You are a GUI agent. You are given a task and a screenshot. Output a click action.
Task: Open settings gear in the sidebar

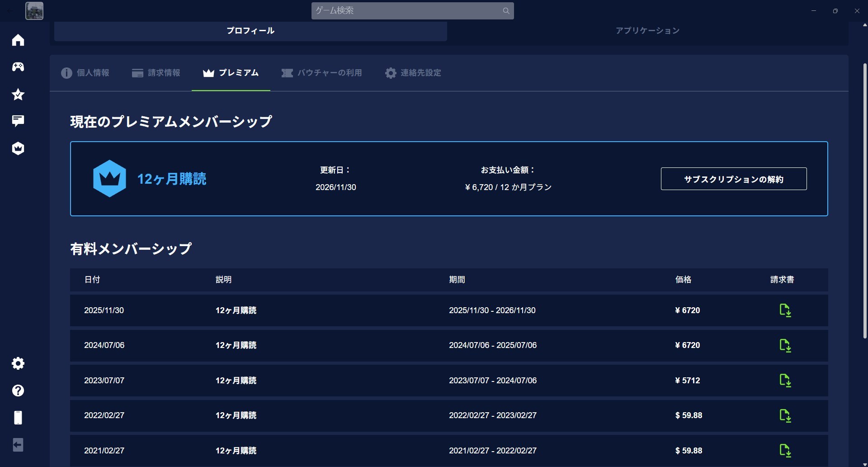tap(18, 363)
